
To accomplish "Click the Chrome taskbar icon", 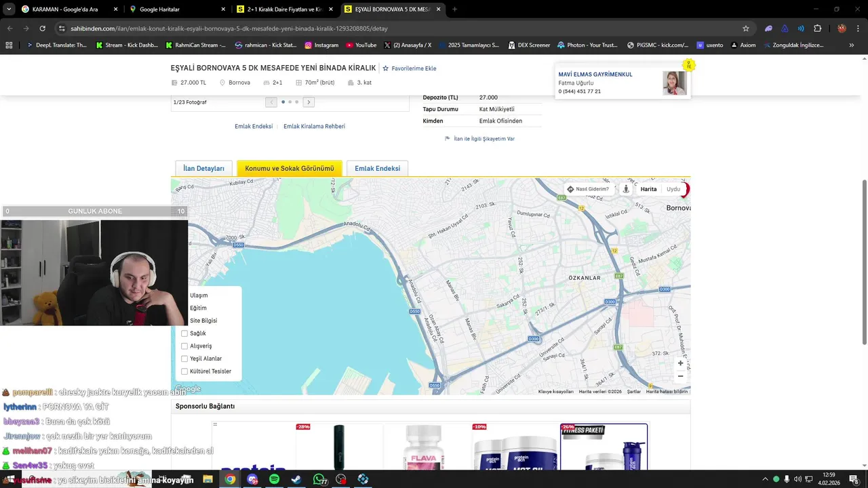I will pos(230,479).
